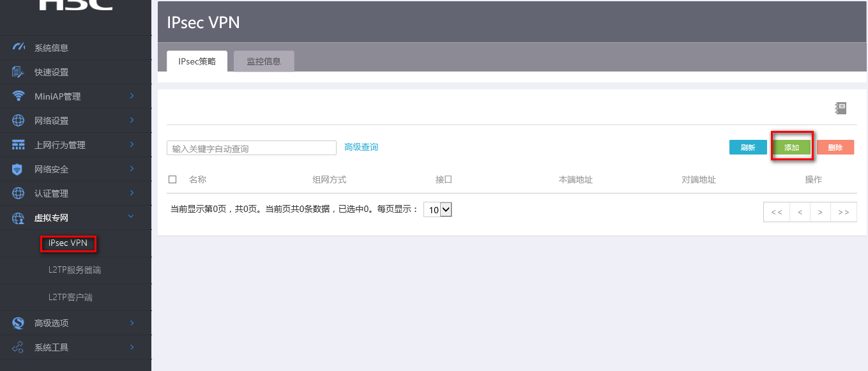Open the L2TP服务器端 menu item
868x371 pixels.
pyautogui.click(x=75, y=270)
